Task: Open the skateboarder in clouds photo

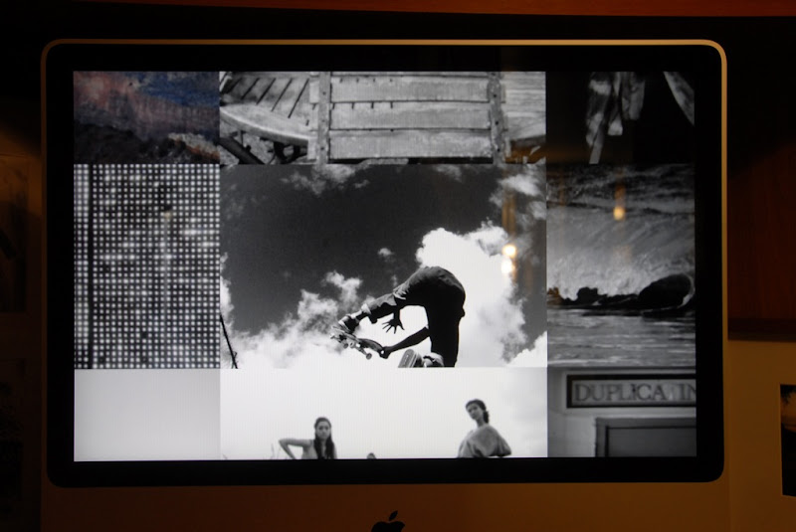Action: pyautogui.click(x=383, y=266)
